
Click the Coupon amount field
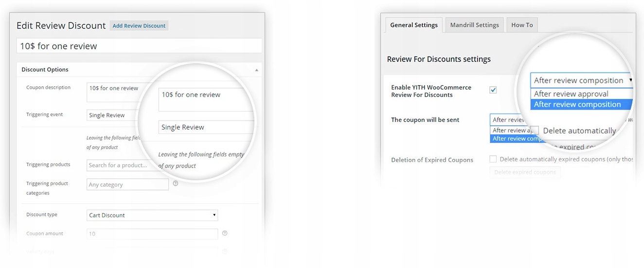click(x=152, y=234)
